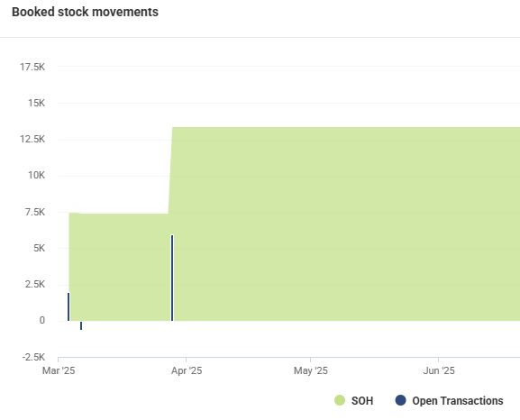520x420 pixels.
Task: Click the 12.5K y-axis label
Action: coord(32,139)
